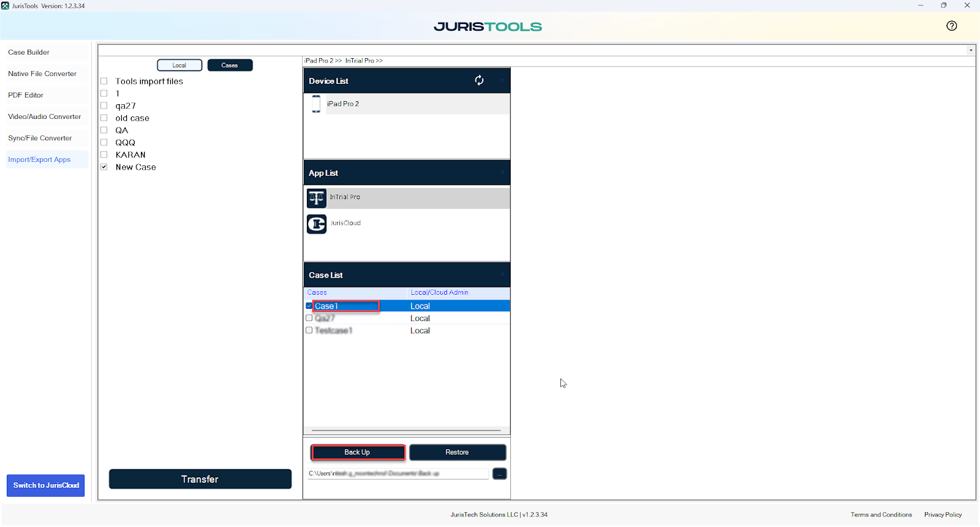Viewport: 980px width, 527px height.
Task: Open the top path dropdown arrow
Action: pyautogui.click(x=971, y=50)
